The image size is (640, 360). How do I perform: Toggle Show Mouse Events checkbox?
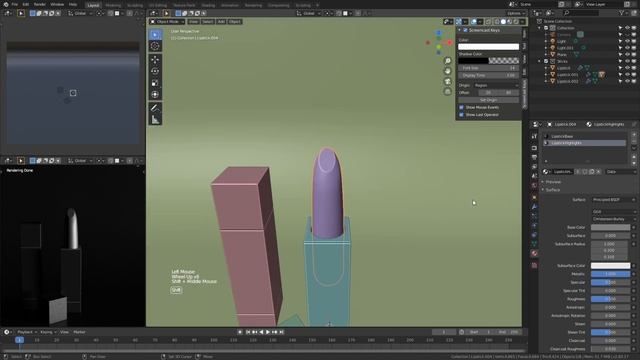click(x=461, y=107)
